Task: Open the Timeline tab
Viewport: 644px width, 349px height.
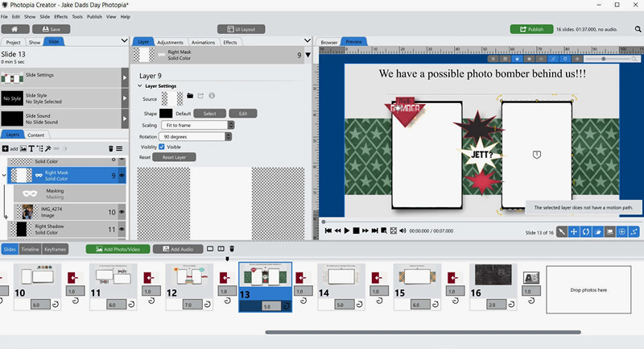Action: point(30,249)
